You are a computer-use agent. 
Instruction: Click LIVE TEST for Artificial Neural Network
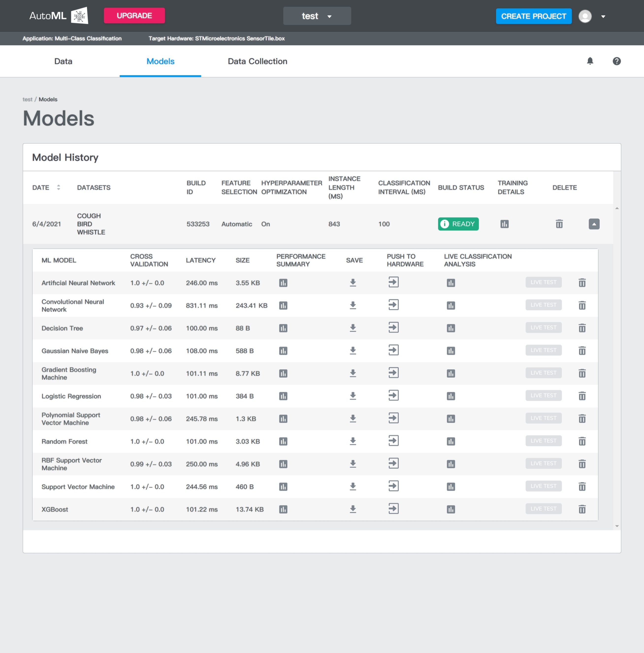click(543, 282)
